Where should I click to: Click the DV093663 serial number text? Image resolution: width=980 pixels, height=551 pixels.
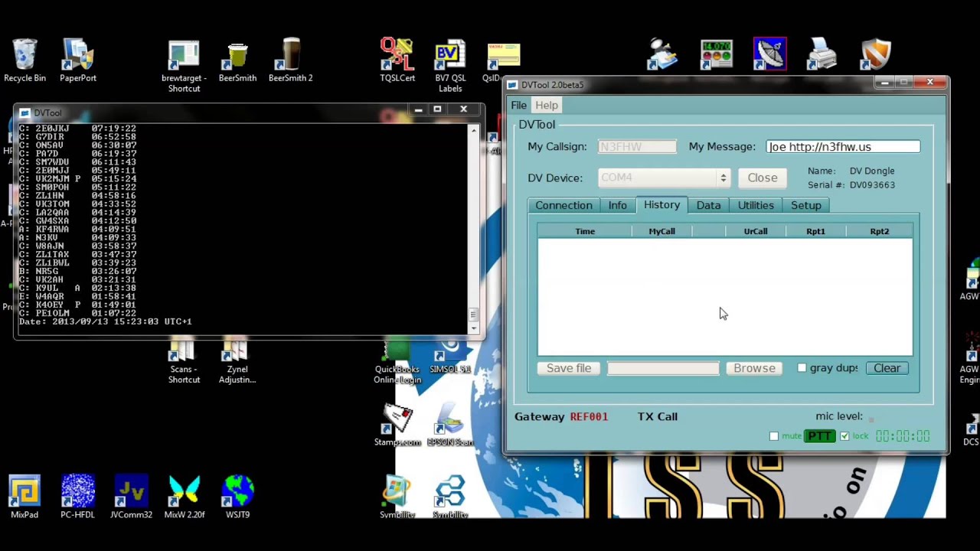(x=872, y=185)
